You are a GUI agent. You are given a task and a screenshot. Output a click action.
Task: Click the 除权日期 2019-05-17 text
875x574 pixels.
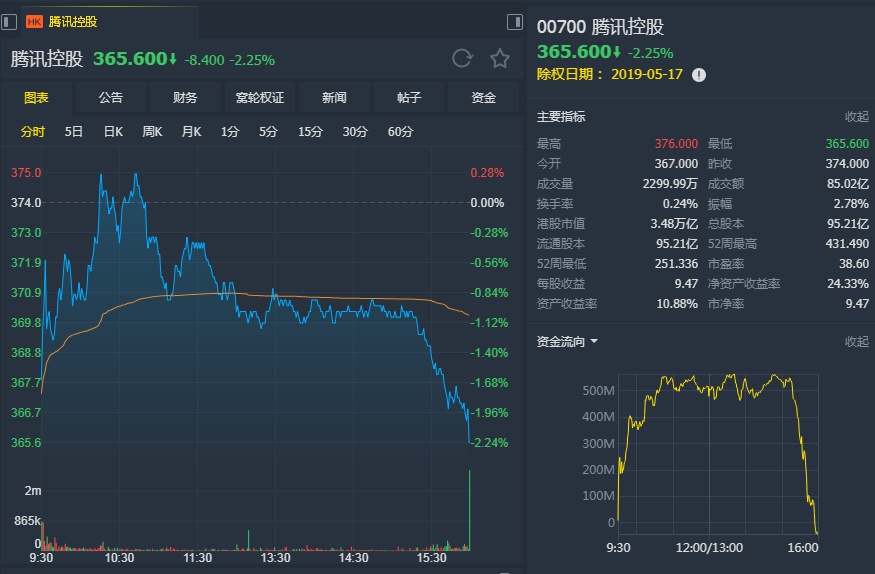[x=609, y=74]
